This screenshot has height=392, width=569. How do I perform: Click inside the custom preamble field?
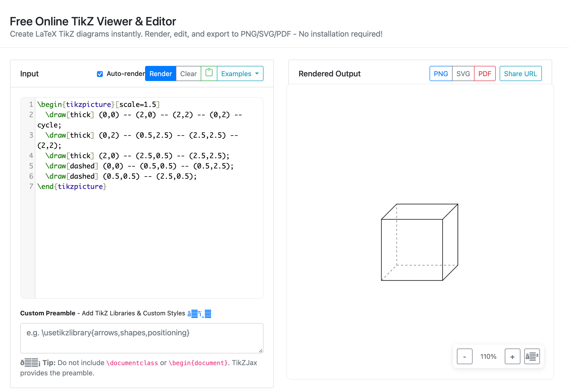[x=141, y=339]
